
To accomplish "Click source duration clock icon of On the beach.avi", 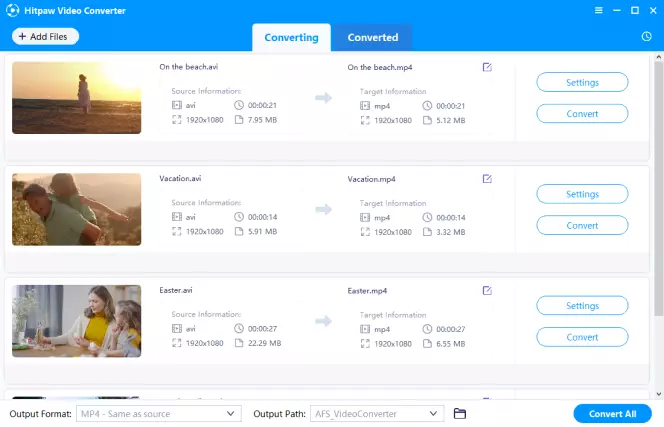I will pos(239,105).
